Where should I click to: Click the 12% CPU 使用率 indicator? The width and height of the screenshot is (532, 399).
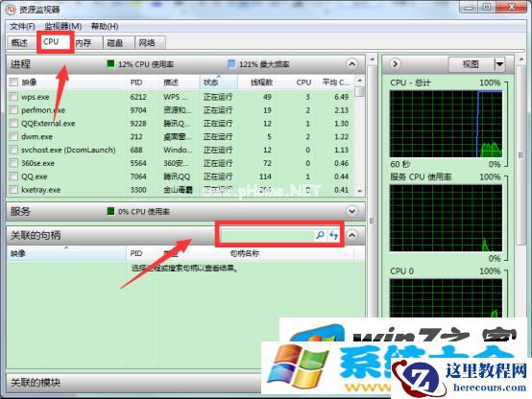(x=140, y=64)
